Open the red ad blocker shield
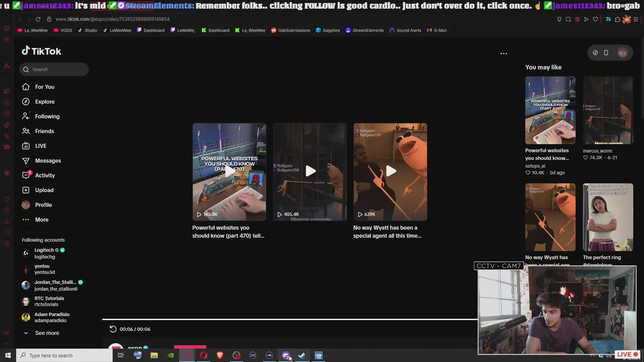644x362 pixels. [577, 19]
